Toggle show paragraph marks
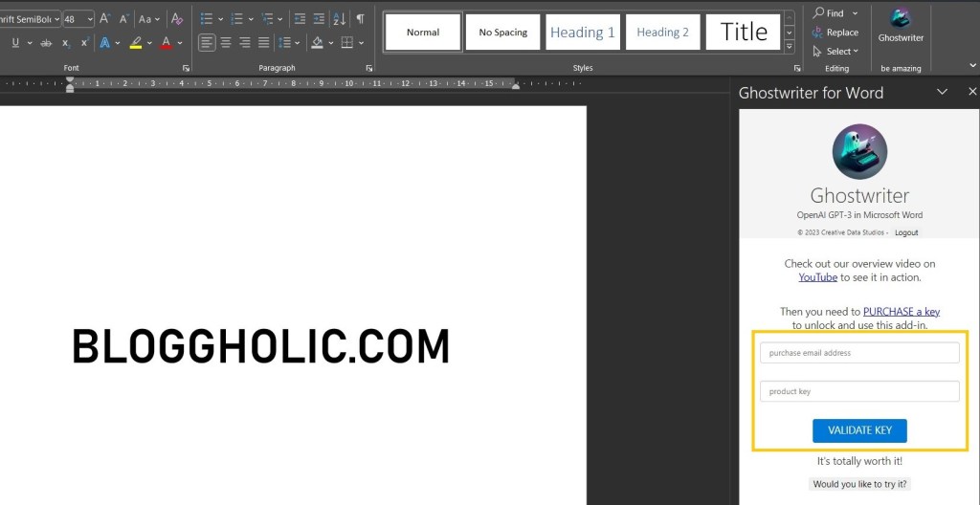The width and height of the screenshot is (980, 505). tap(360, 19)
